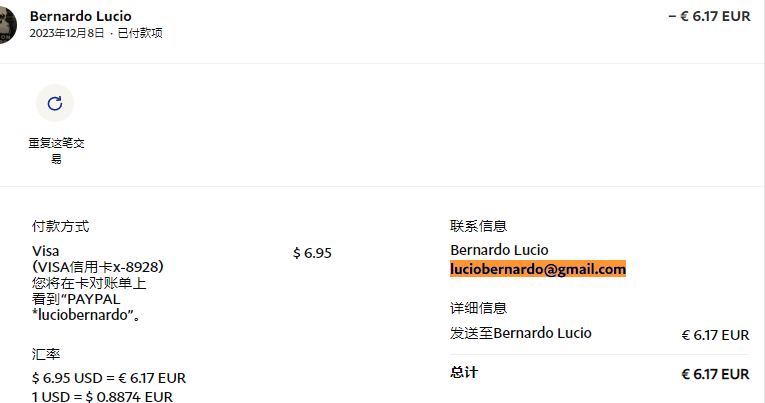Click the 详细信息 section heading
This screenshot has height=403, width=765.
click(479, 308)
